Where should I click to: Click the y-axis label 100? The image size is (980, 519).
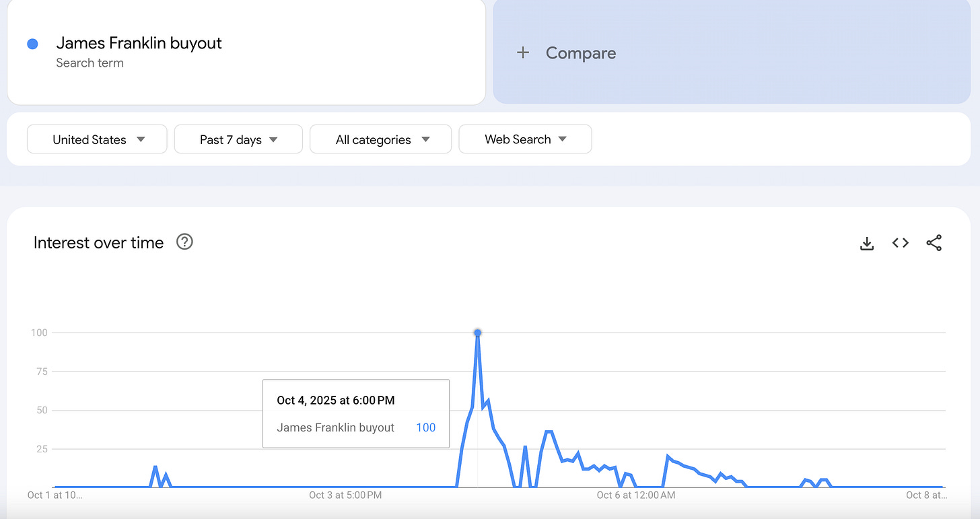pos(38,333)
